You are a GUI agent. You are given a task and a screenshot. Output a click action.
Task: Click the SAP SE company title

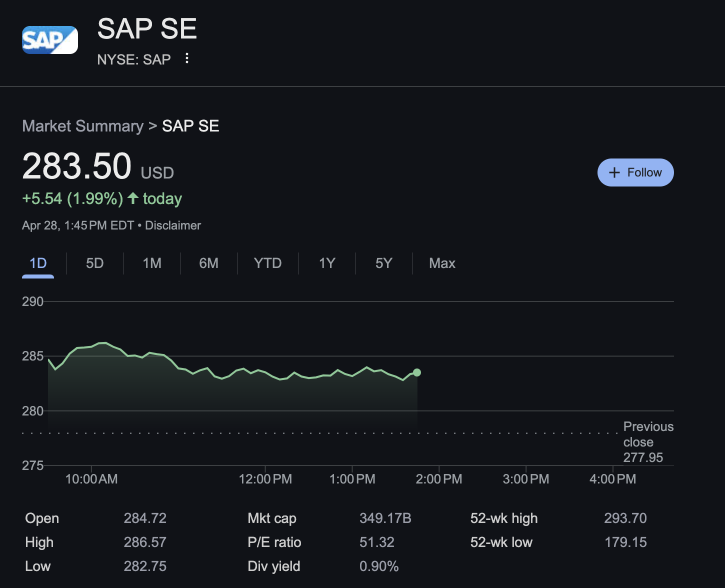pyautogui.click(x=147, y=29)
